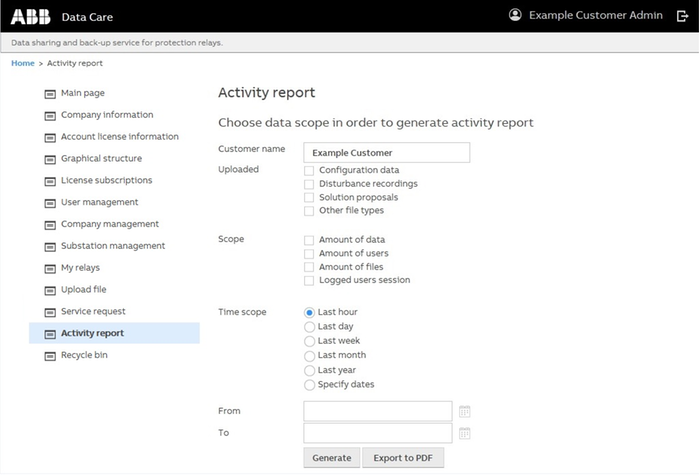Enable the Configuration data checkbox
Screen dimensions: 700x475
[309, 171]
